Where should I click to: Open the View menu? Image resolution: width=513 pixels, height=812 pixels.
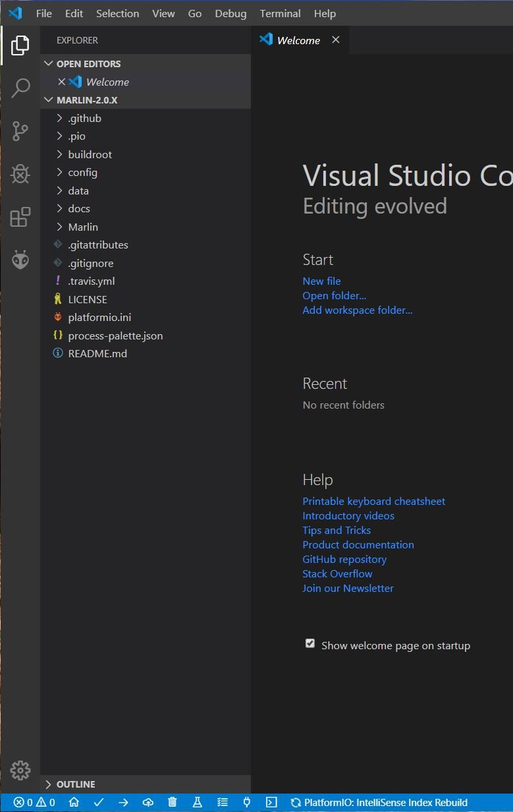point(163,13)
